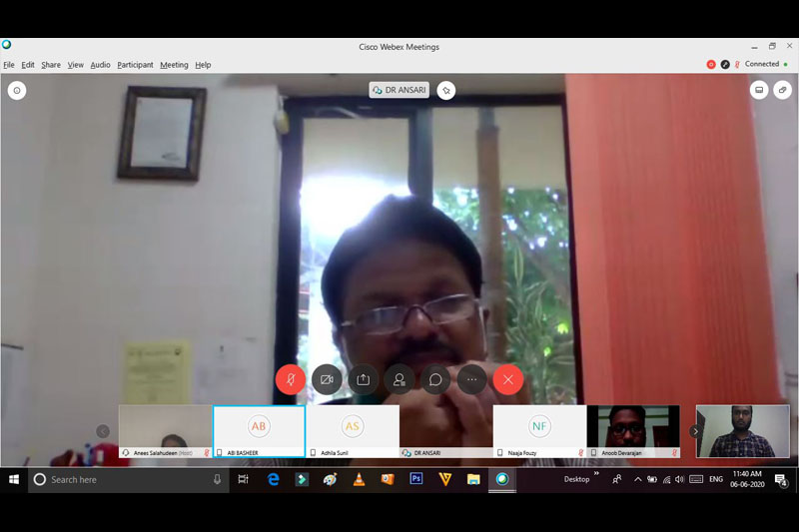Click the floating panel icon at top right
Image resolution: width=799 pixels, height=532 pixels.
[783, 90]
